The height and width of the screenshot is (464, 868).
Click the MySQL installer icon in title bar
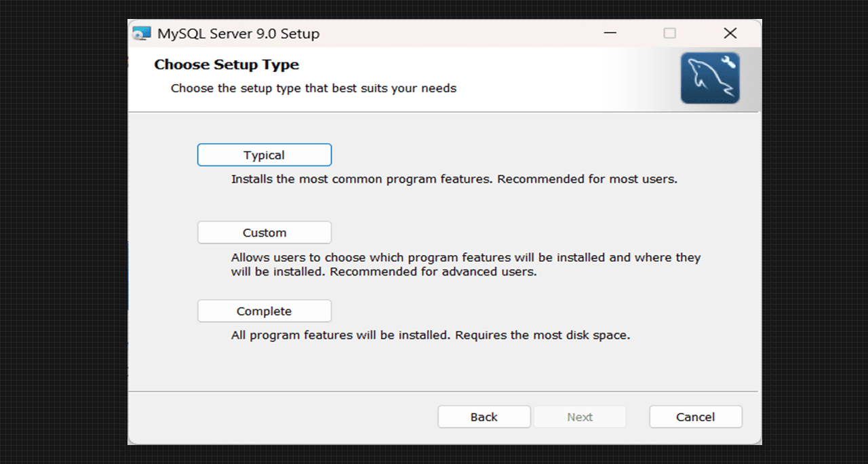142,33
